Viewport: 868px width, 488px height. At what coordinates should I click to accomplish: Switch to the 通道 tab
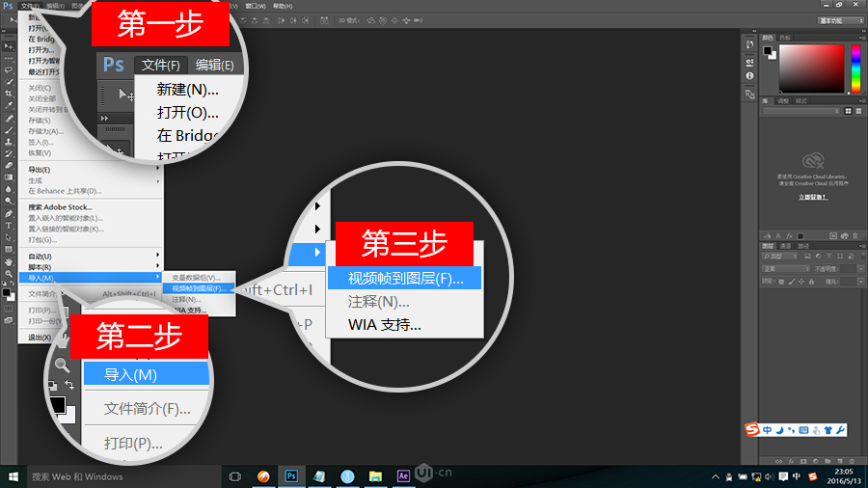tap(785, 246)
